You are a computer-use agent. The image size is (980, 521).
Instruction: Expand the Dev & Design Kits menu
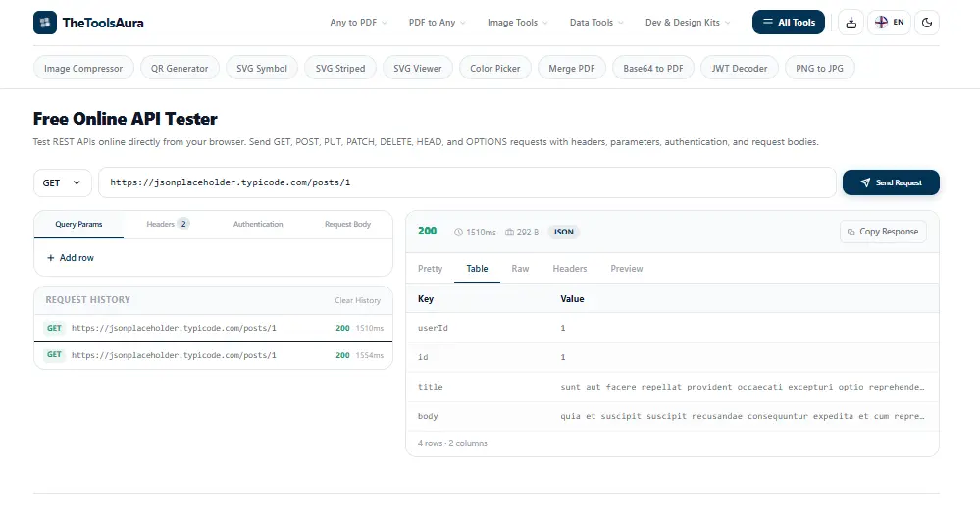tap(688, 23)
